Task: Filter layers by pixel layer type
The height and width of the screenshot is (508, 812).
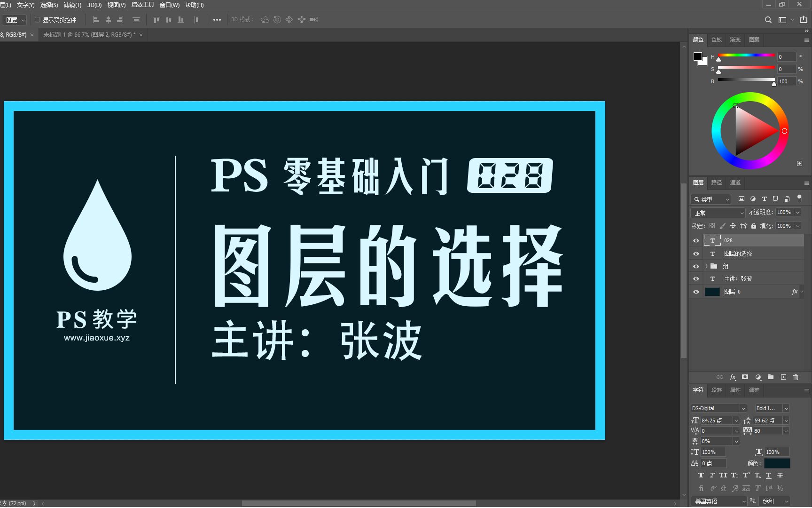Action: (742, 199)
